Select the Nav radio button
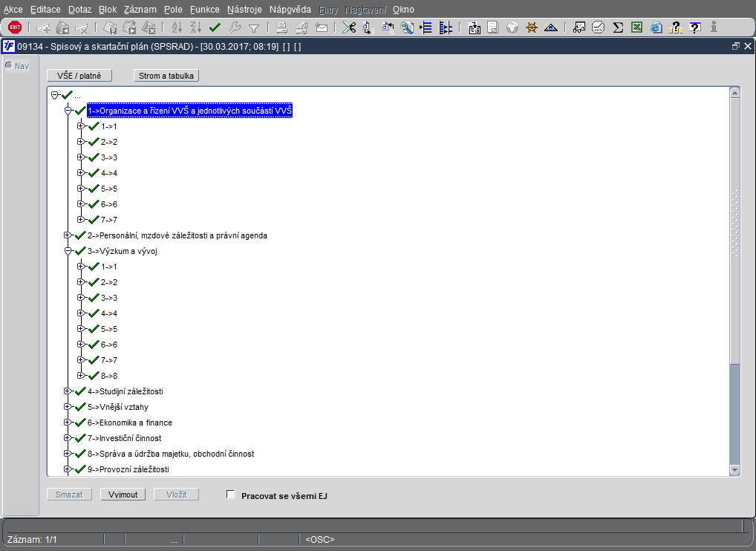 9,65
